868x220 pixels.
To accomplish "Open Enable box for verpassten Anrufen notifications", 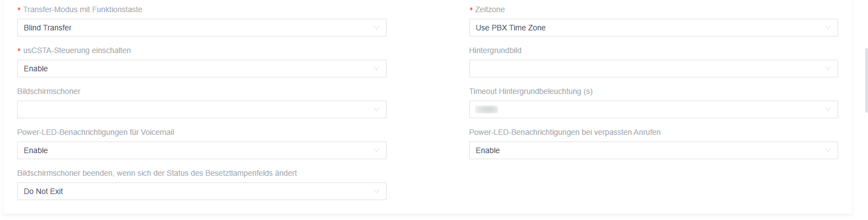I will coord(653,150).
